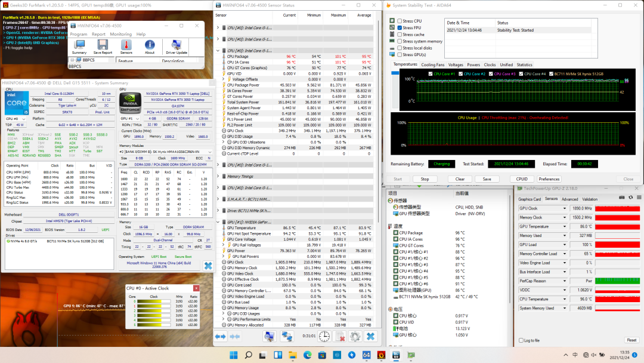This screenshot has width=644, height=363.
Task: Open the Summary tool in HWiNFO64
Action: (x=79, y=47)
